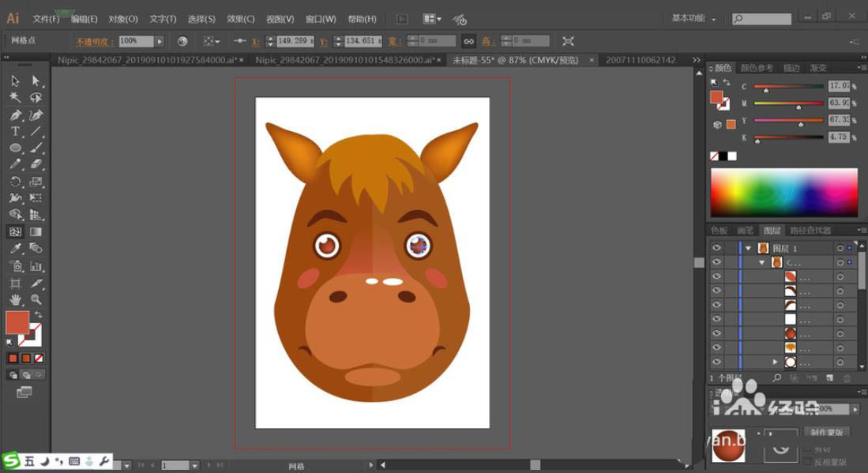Set the stroke to None button in toolbox
The width and height of the screenshot is (868, 473).
(x=39, y=359)
